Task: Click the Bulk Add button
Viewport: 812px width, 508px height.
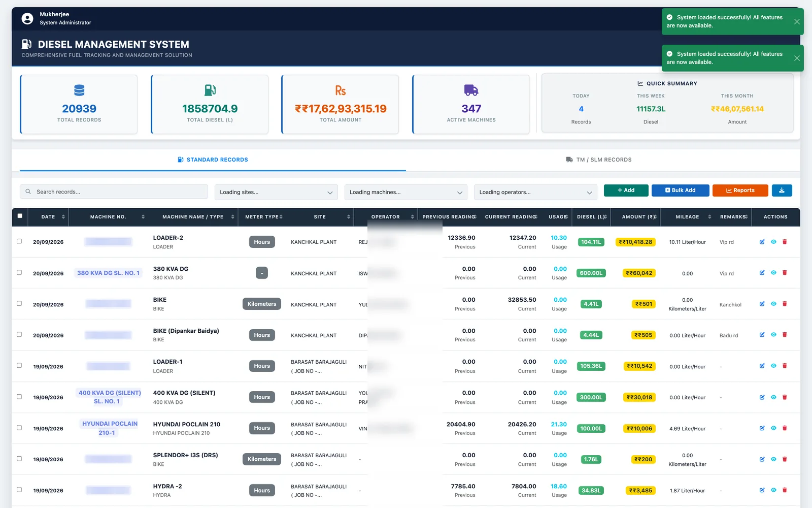Action: pos(680,190)
